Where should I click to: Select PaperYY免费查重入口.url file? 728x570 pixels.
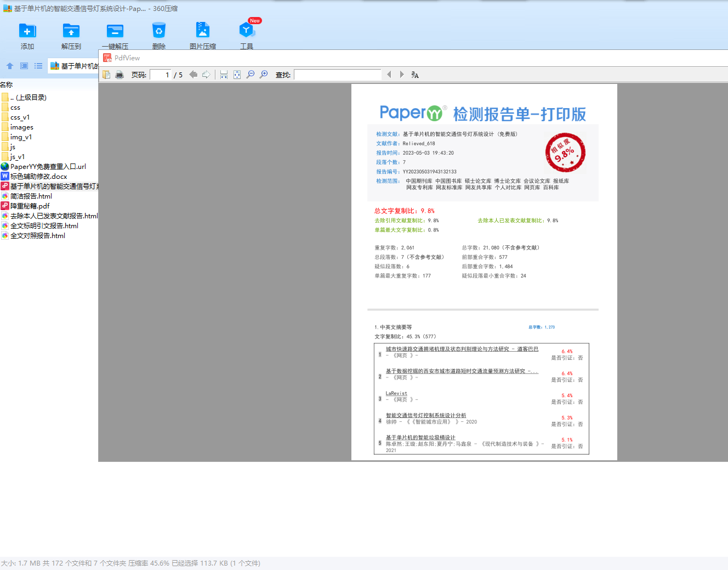pos(43,166)
